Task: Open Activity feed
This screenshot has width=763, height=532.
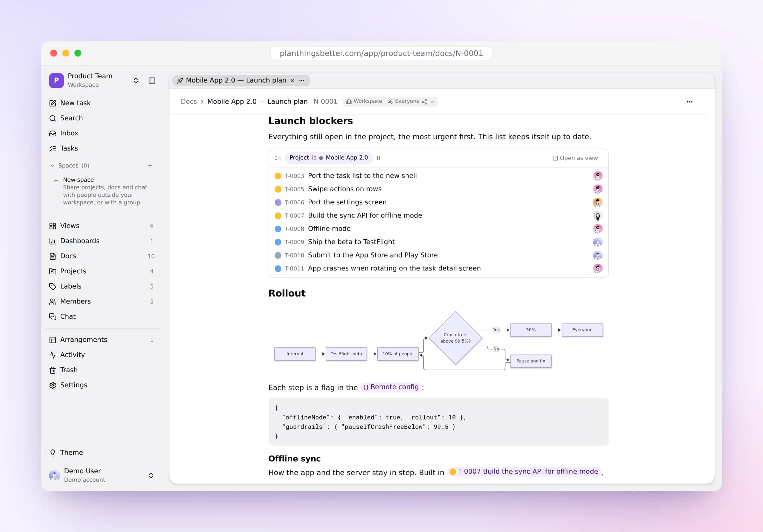Action: coord(103,355)
